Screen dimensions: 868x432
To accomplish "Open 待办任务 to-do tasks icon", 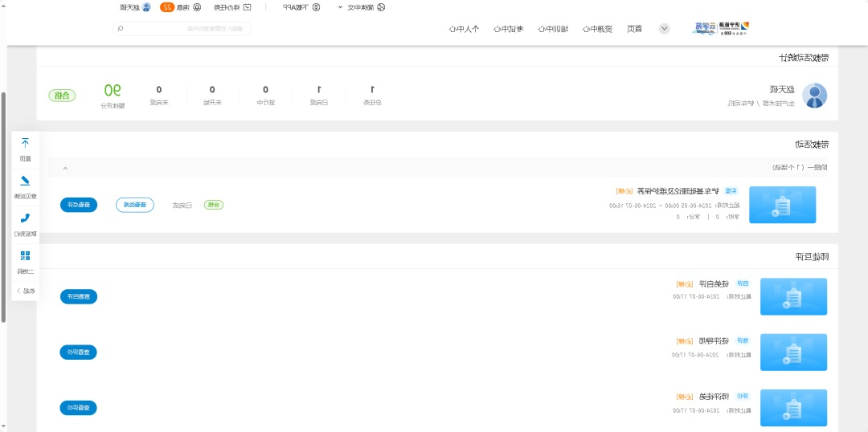I will pyautogui.click(x=248, y=6).
